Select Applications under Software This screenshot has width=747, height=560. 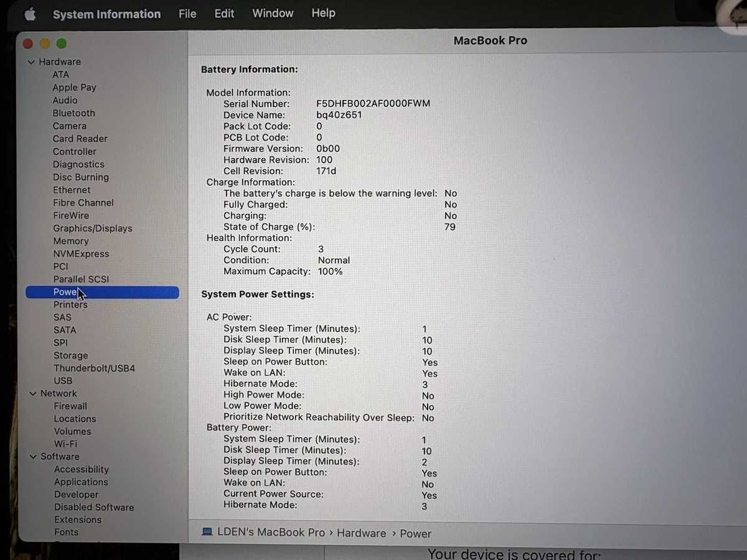tap(81, 482)
